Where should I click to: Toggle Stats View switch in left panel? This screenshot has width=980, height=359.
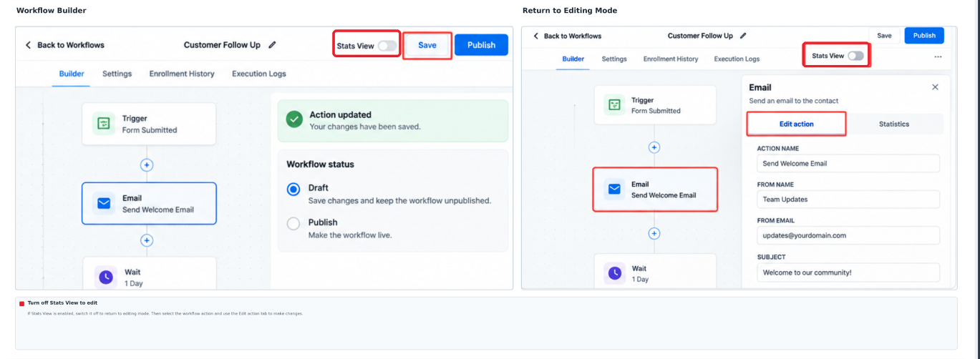point(387,46)
